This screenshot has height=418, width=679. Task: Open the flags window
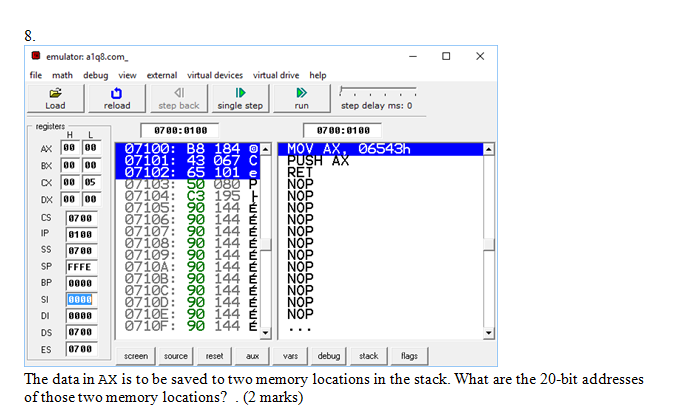click(409, 356)
